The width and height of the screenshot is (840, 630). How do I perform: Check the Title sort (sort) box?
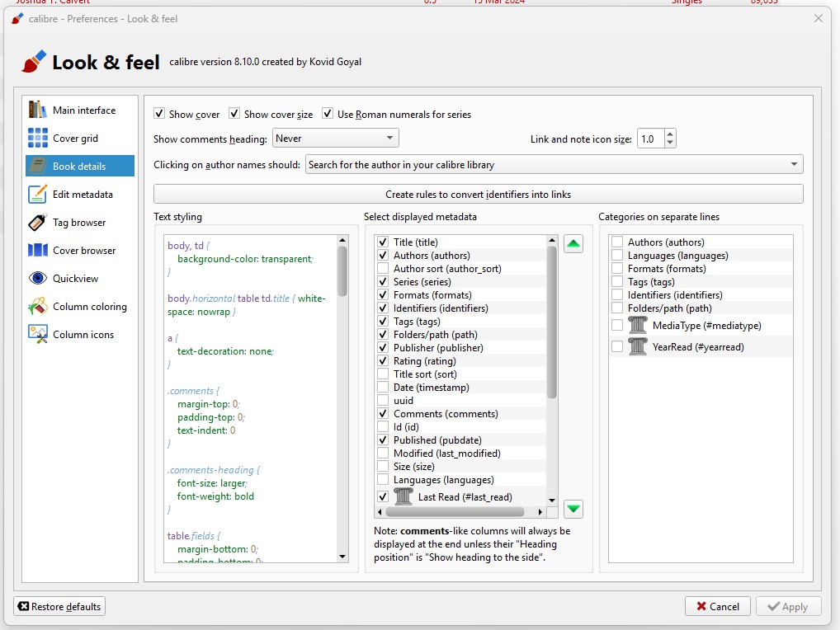(x=383, y=374)
